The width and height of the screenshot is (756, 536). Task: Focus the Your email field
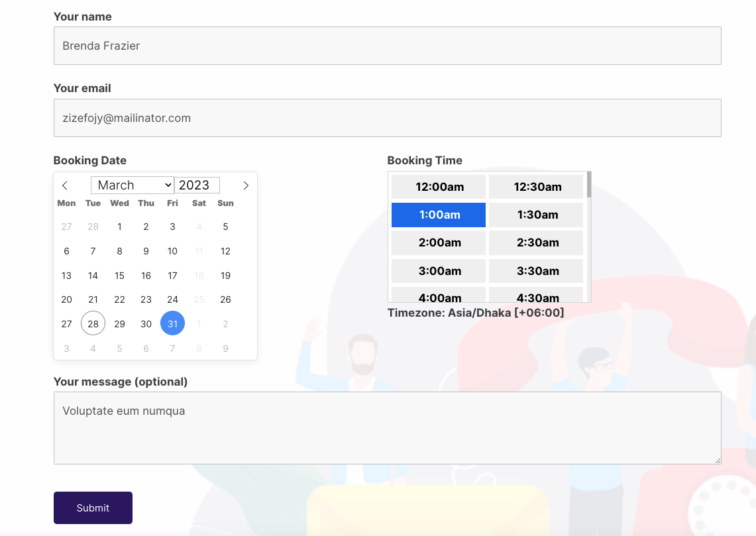pyautogui.click(x=388, y=117)
